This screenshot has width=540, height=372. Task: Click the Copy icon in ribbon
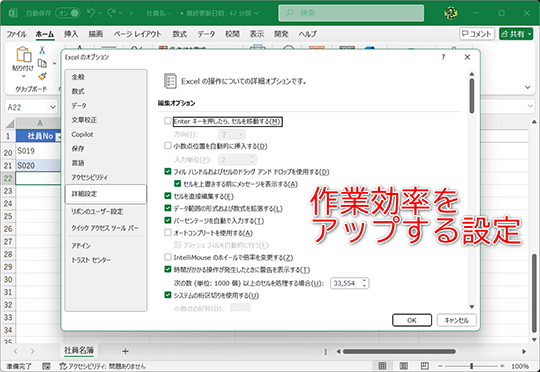pos(42,63)
